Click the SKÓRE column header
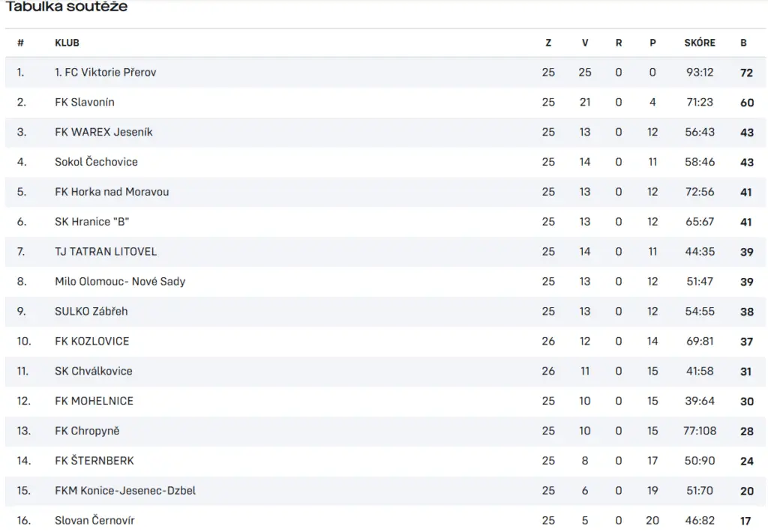Viewport: 768px width, 532px height. click(x=700, y=43)
